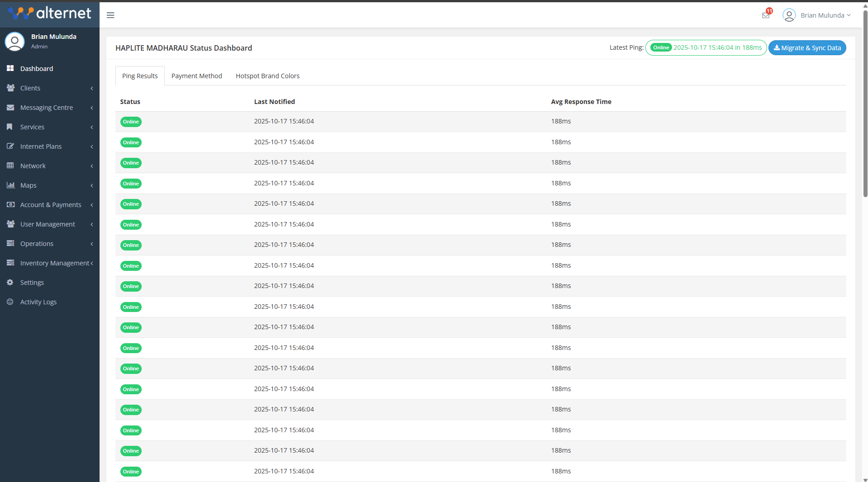This screenshot has height=482, width=868.
Task: Expand the Account & Payments menu
Action: (x=51, y=204)
